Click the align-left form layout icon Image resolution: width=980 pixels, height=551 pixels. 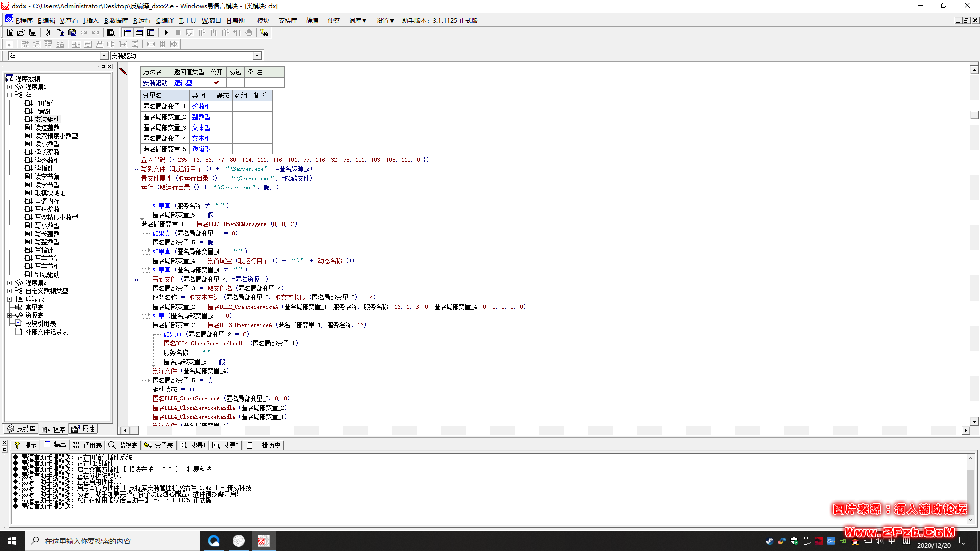pyautogui.click(x=24, y=44)
